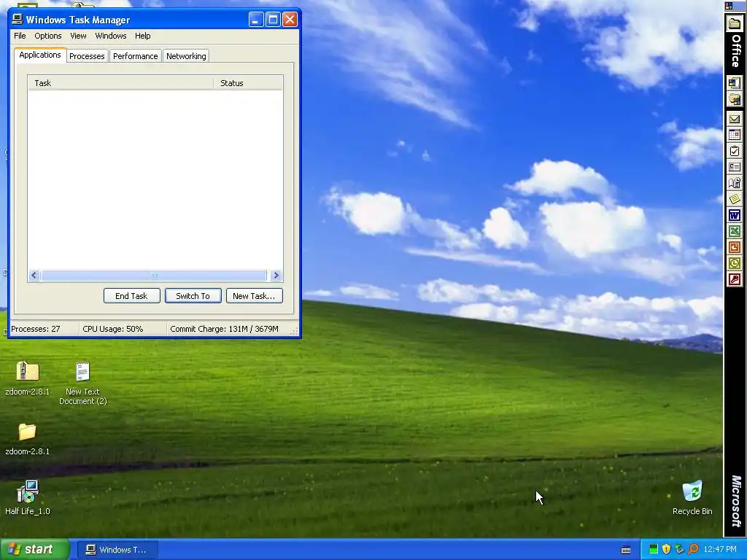Click the horizontal scrollbar thumb in task list
Image resolution: width=747 pixels, height=560 pixels.
click(x=153, y=275)
